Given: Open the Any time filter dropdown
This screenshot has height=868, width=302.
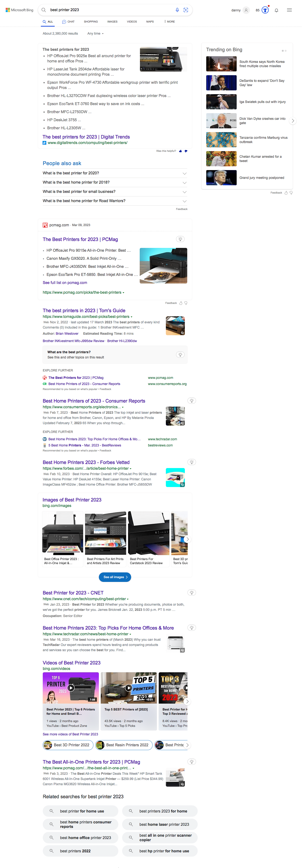Looking at the screenshot, I should [96, 33].
